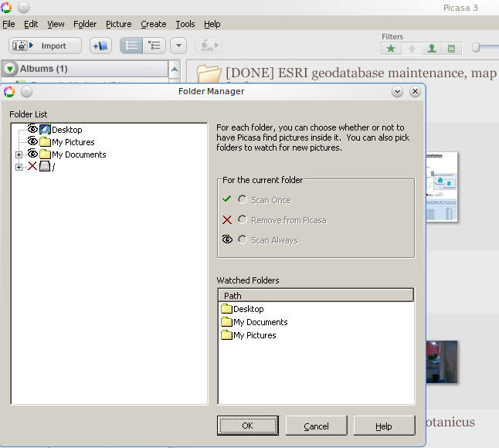Screen dimensions: 499x448
Task: Click the ESRI geodatabase maintenance folder title
Action: pyautogui.click(x=362, y=73)
